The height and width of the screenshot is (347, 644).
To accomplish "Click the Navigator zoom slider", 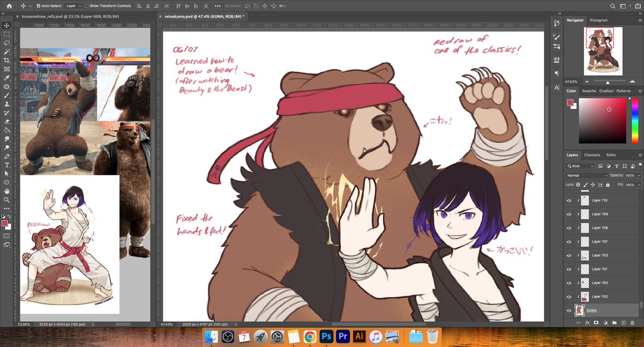I will point(608,82).
